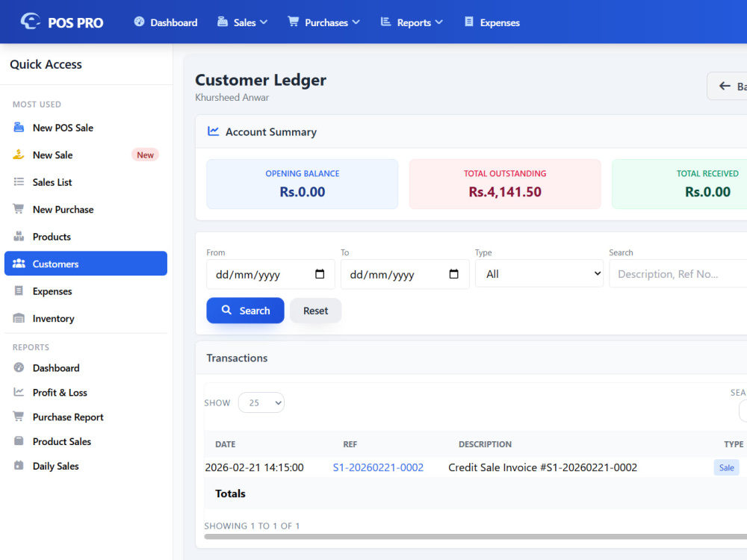Image resolution: width=747 pixels, height=560 pixels.
Task: Click the Inventory warehouse icon
Action: pos(19,318)
